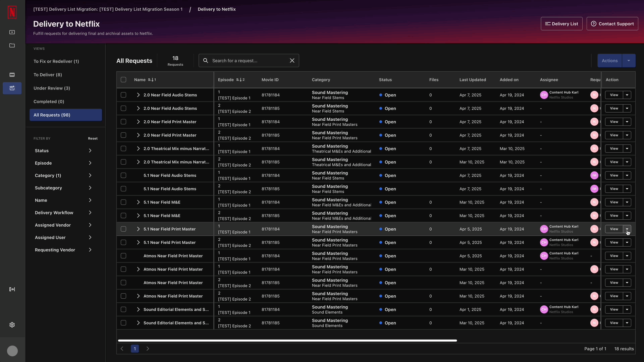Open the video player icon in sidebar
Viewport: 644px width, 362px height.
pos(12,32)
